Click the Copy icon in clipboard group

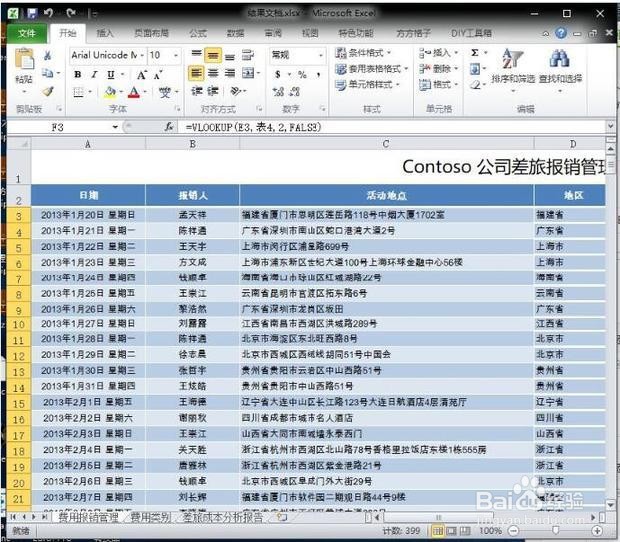click(47, 73)
